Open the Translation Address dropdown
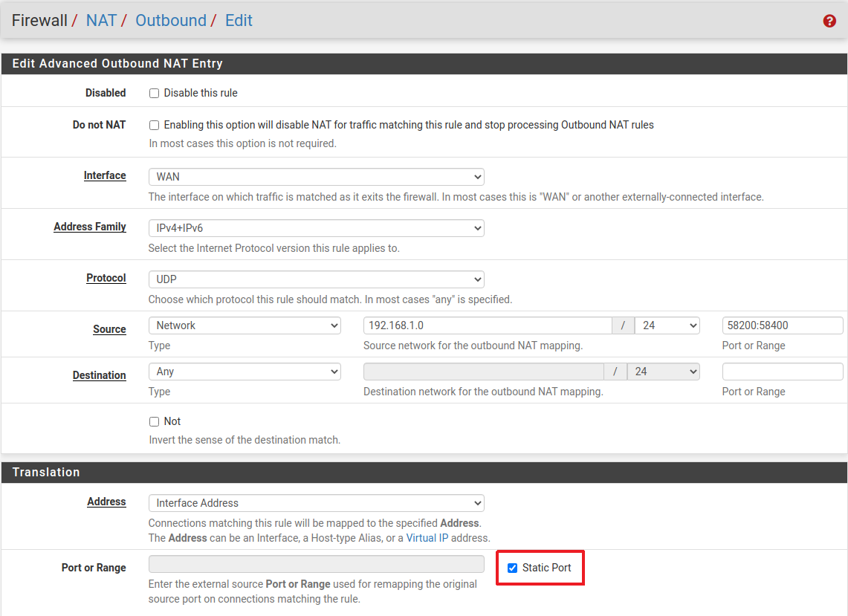This screenshot has width=848, height=616. pyautogui.click(x=316, y=503)
